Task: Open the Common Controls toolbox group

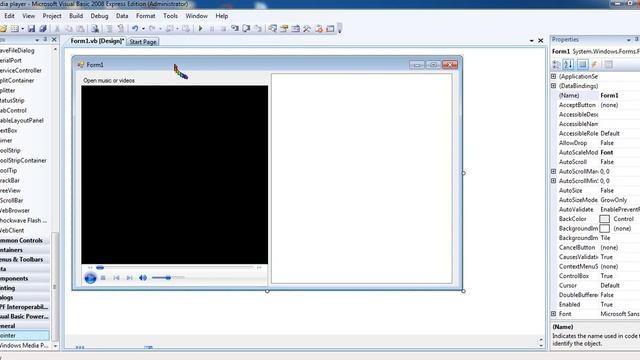Action: pos(24,240)
